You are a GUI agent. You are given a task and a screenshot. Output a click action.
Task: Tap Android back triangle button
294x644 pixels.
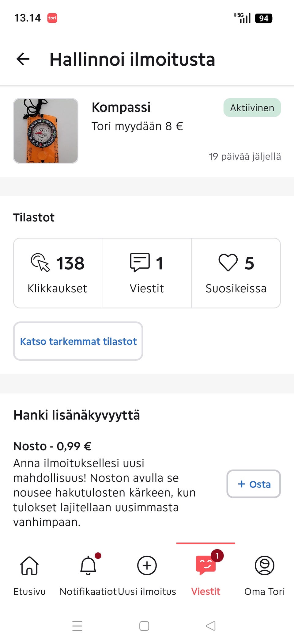(211, 626)
